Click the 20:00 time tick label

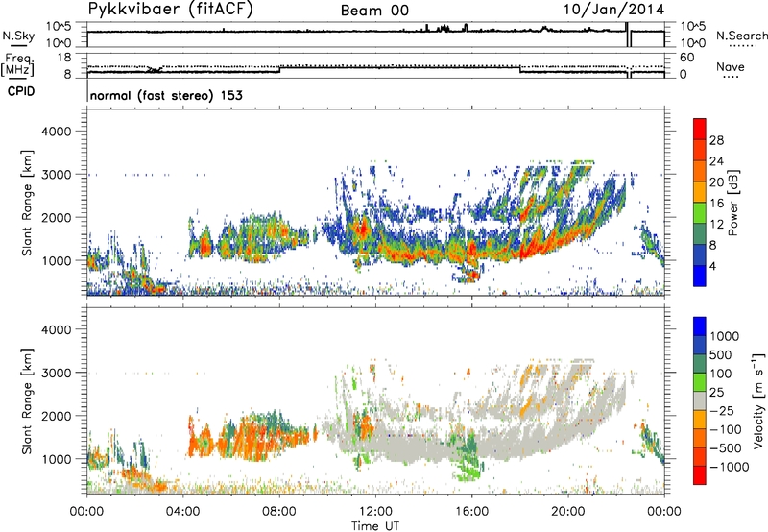click(568, 512)
